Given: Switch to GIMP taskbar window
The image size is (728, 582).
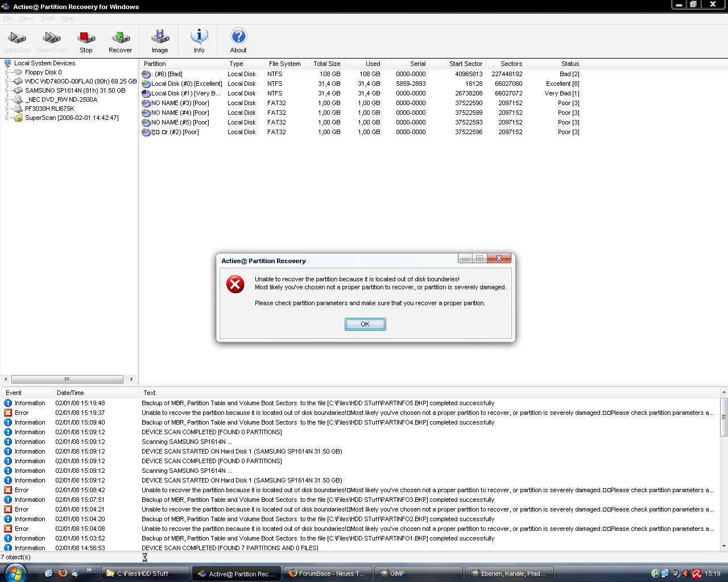Looking at the screenshot, I should pyautogui.click(x=419, y=573).
